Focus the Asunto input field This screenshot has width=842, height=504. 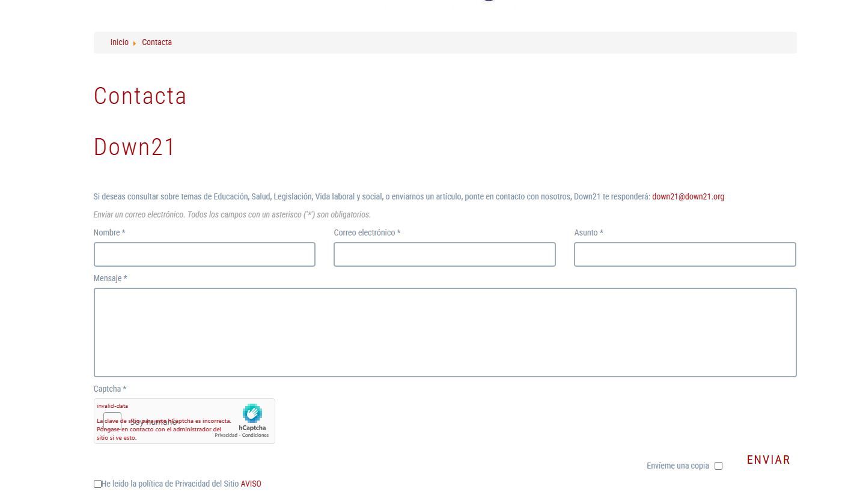point(685,254)
